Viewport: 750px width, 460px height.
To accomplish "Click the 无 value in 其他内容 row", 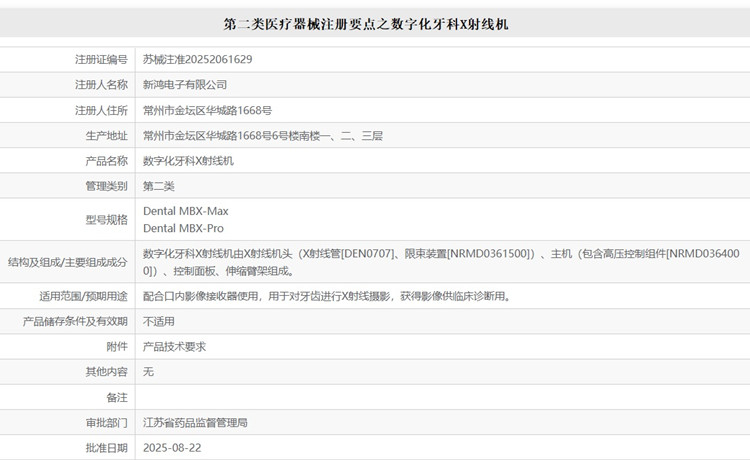I will [149, 372].
